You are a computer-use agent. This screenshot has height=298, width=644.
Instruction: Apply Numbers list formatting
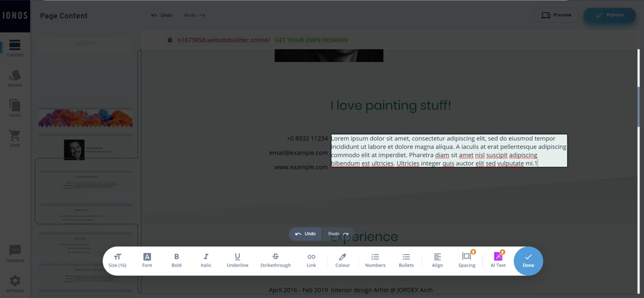[375, 261]
